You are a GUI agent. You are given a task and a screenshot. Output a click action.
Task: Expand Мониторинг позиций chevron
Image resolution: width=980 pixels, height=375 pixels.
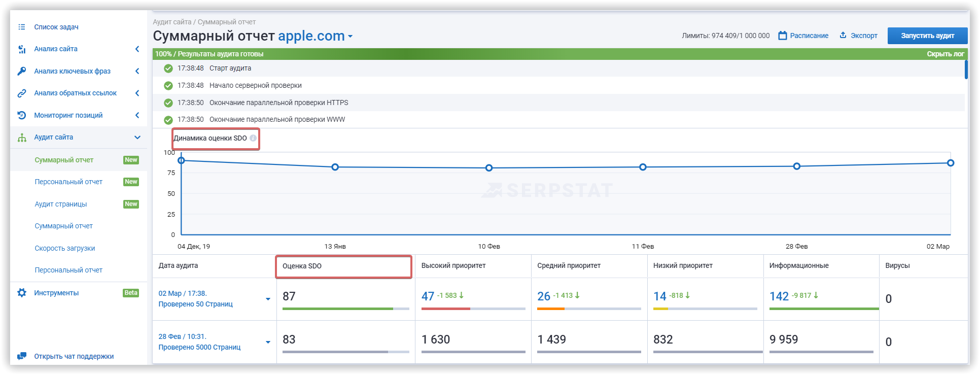pos(137,115)
